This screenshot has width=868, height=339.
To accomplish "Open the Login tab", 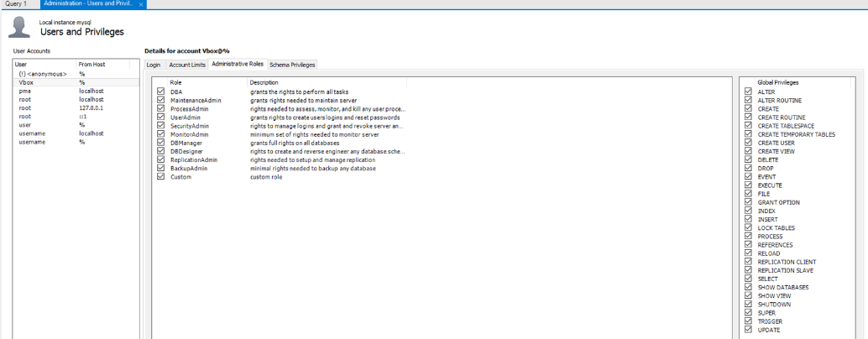I will click(153, 64).
